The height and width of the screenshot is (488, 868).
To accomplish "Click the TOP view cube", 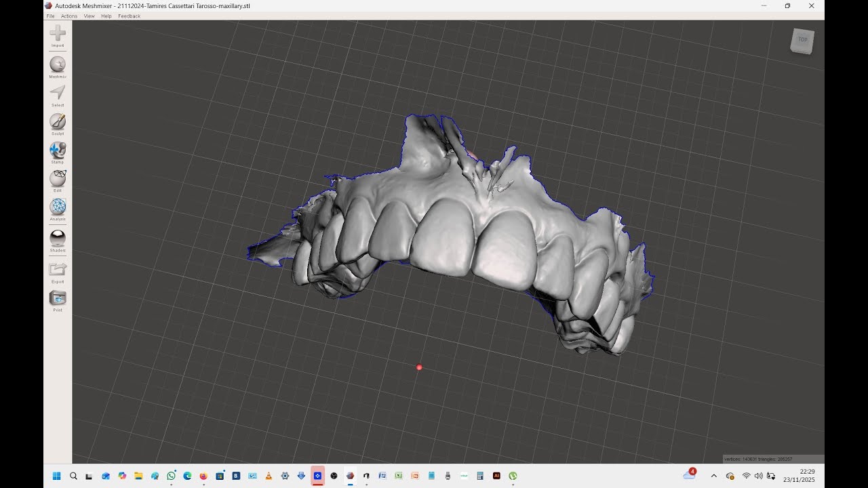I will pyautogui.click(x=802, y=40).
